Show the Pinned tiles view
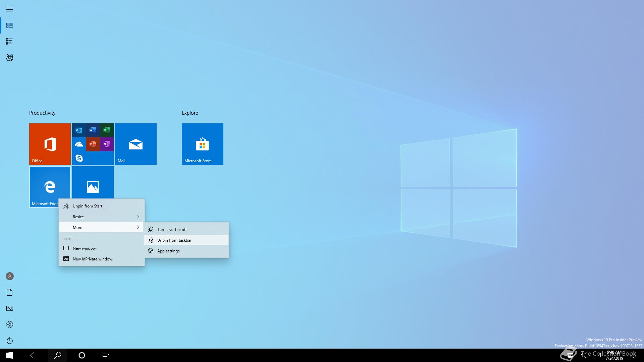Viewport: 644px width, 362px height. point(10,25)
